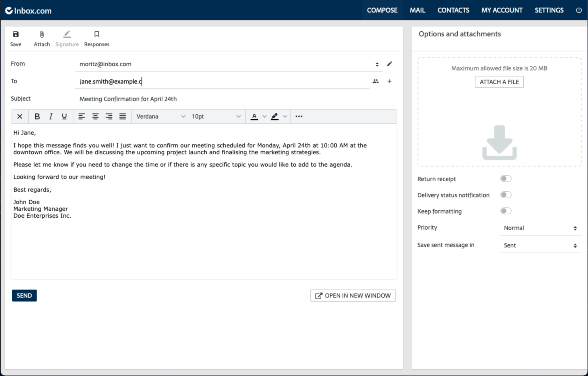Open the Verdana font family dropdown
The width and height of the screenshot is (588, 376).
[160, 116]
